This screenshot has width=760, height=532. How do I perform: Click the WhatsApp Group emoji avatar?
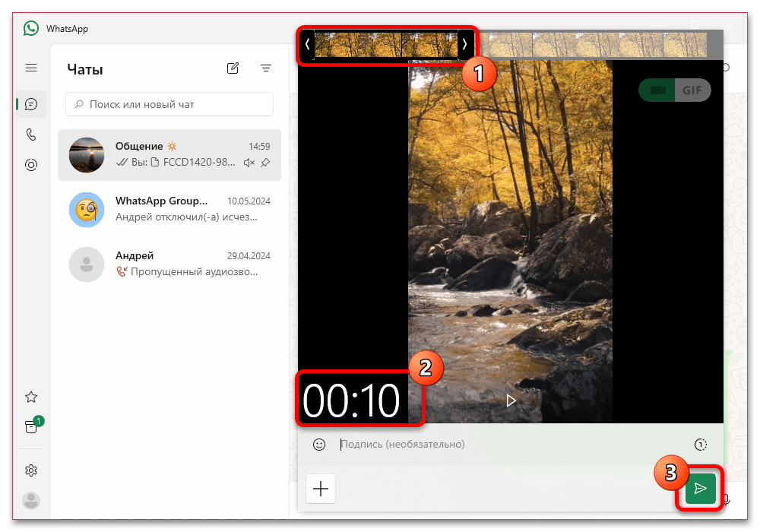(87, 210)
